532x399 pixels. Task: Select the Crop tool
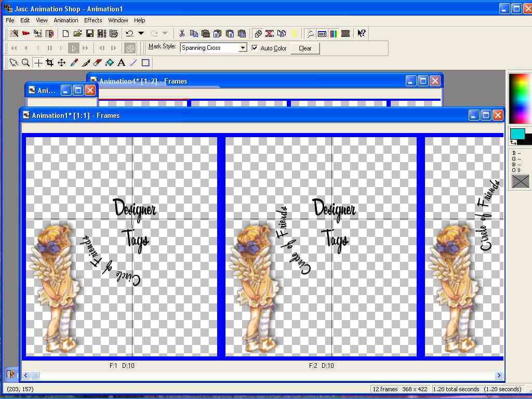pos(50,63)
